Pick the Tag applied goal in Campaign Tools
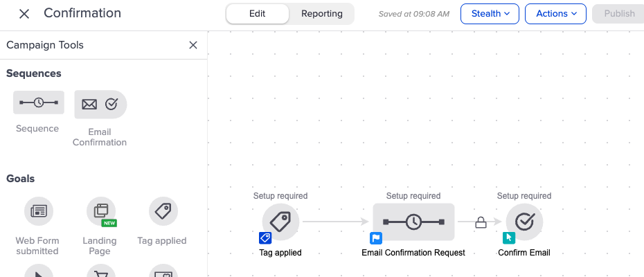The width and height of the screenshot is (644, 277). (163, 211)
